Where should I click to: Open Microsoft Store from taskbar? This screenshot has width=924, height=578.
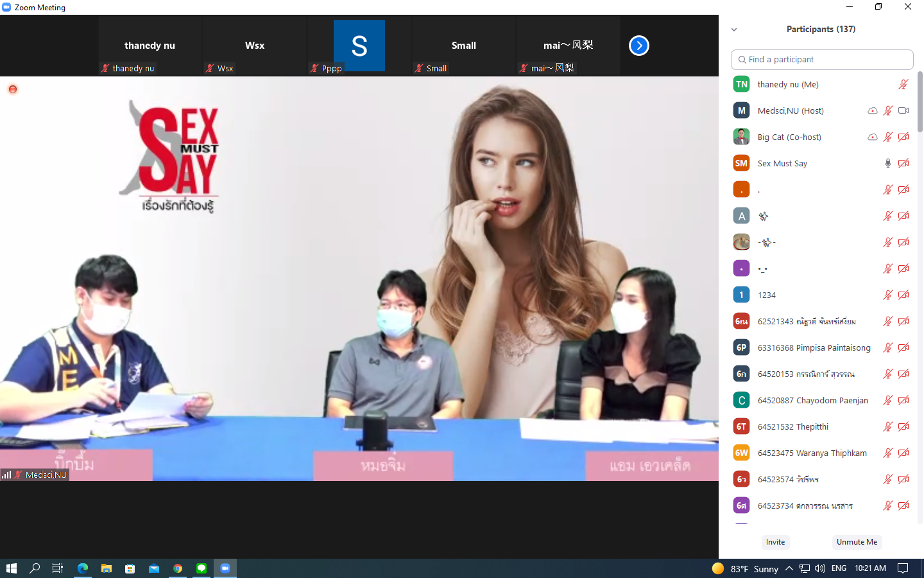[130, 568]
